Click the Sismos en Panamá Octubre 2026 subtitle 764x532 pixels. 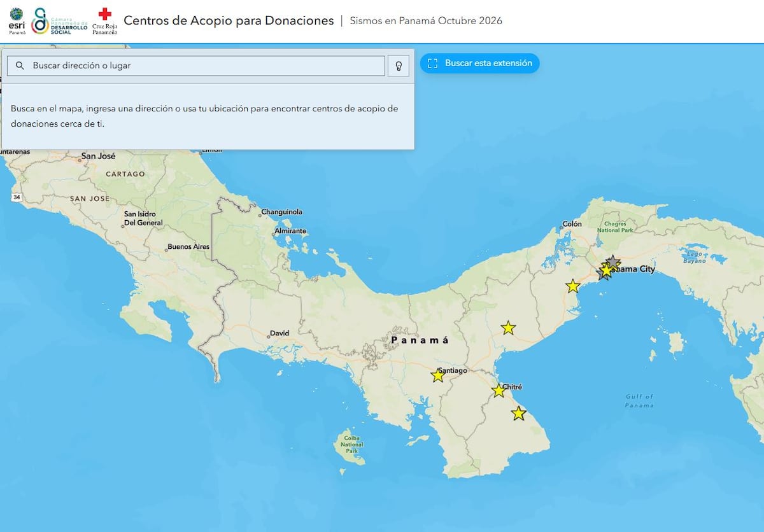[426, 20]
